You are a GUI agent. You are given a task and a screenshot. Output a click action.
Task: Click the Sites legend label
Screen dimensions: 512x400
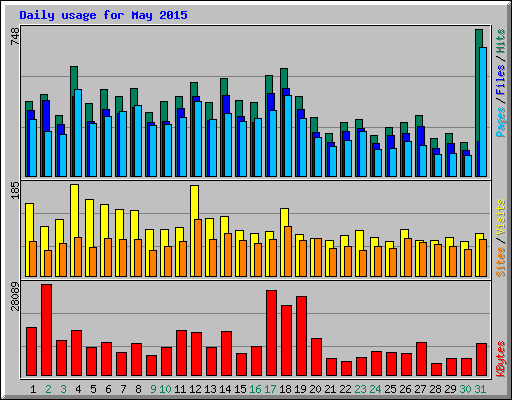coord(501,262)
